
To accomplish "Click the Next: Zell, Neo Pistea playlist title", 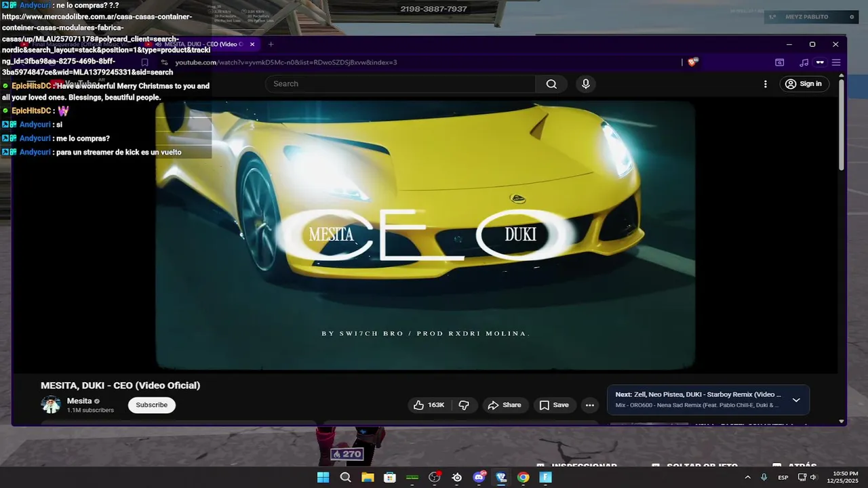I will pos(698,394).
